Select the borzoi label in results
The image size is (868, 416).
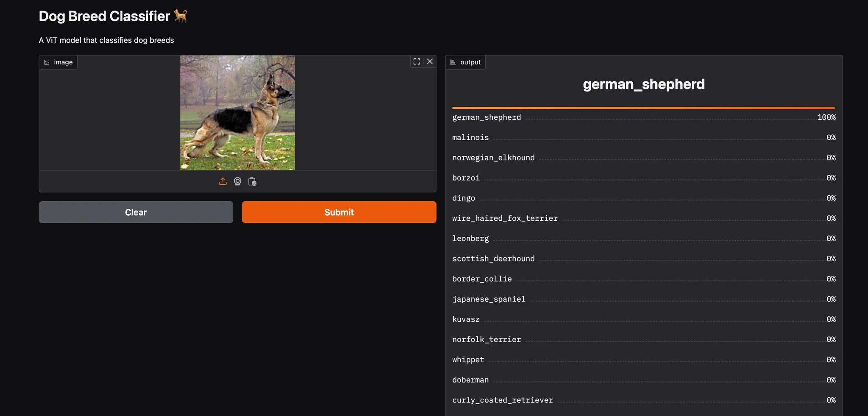tap(466, 177)
